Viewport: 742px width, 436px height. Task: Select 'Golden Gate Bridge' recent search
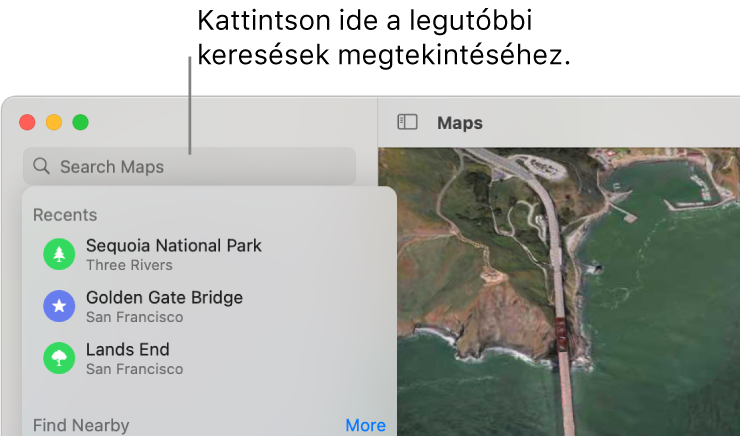pyautogui.click(x=164, y=297)
